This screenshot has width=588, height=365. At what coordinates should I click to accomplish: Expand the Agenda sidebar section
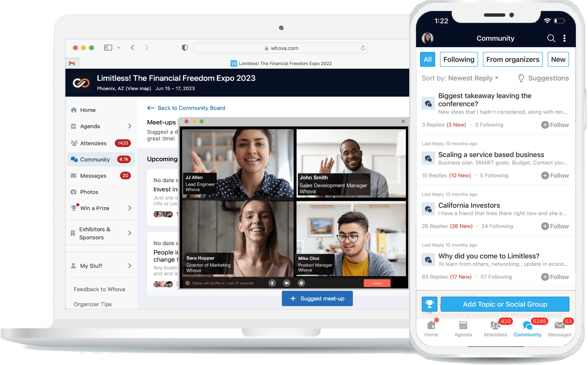point(130,126)
